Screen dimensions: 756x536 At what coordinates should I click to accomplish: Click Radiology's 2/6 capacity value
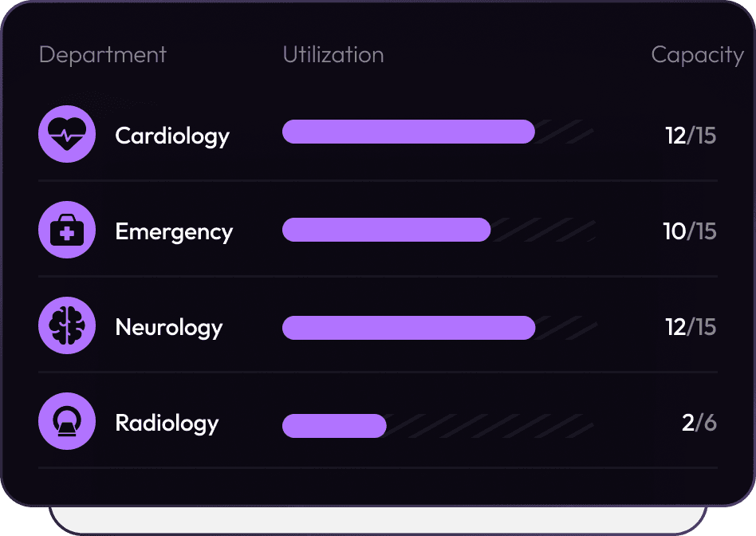coord(699,423)
